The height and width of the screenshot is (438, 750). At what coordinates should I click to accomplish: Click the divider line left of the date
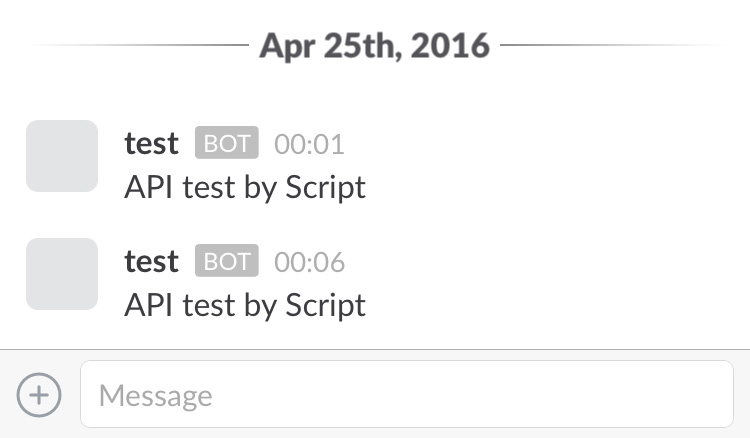[140, 45]
